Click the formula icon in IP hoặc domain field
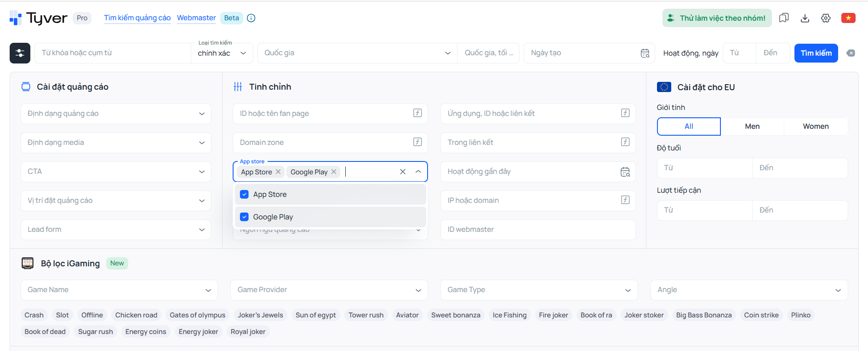868x351 pixels. [625, 200]
